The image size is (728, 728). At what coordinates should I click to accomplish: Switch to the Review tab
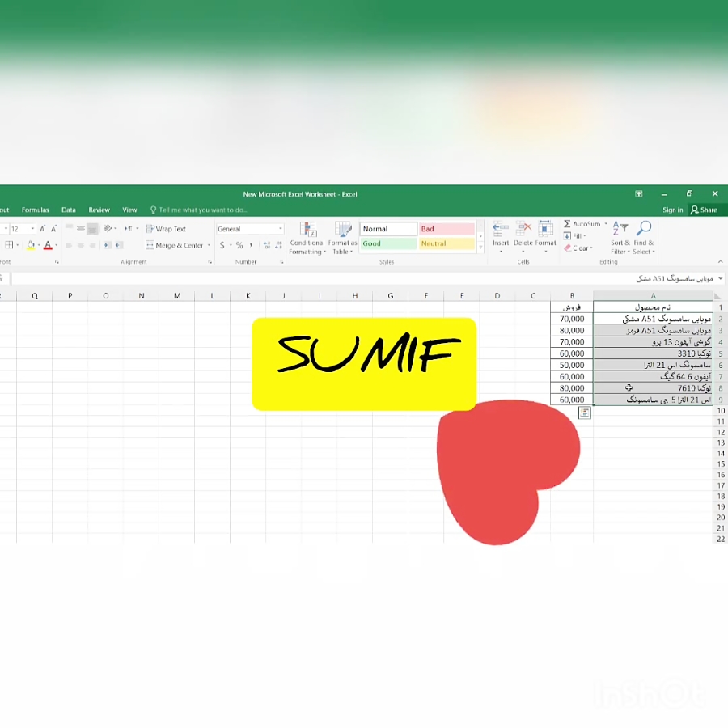[x=99, y=210]
